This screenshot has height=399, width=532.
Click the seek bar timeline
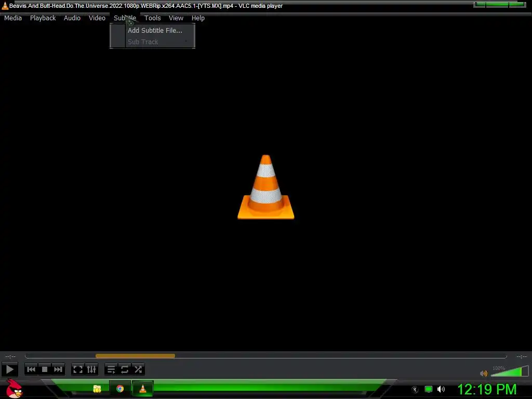coord(265,356)
